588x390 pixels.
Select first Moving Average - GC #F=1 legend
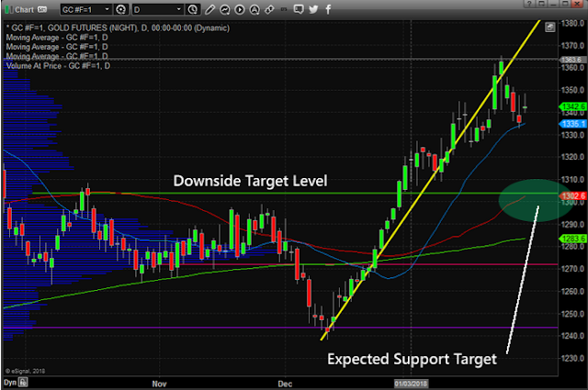pos(57,38)
